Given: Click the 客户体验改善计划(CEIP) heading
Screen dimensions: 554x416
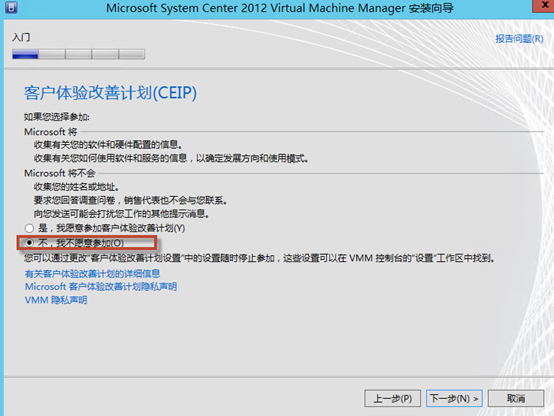Looking at the screenshot, I should click(110, 93).
